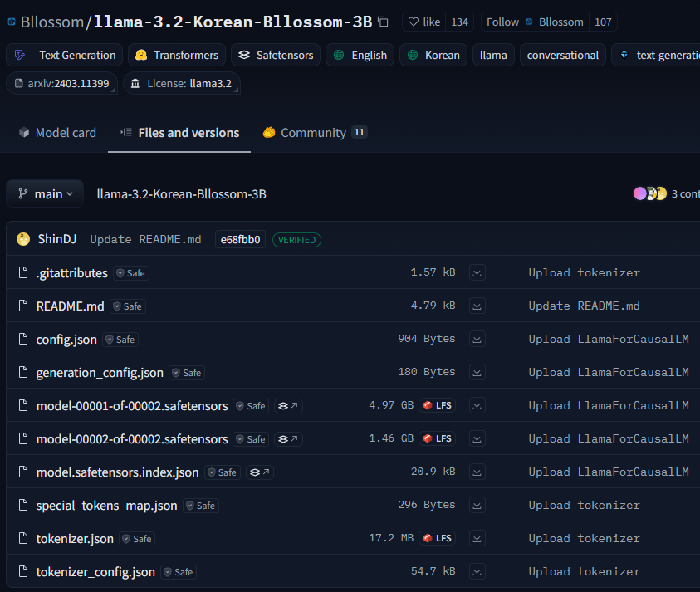Download special_tokens_map.json

click(477, 505)
